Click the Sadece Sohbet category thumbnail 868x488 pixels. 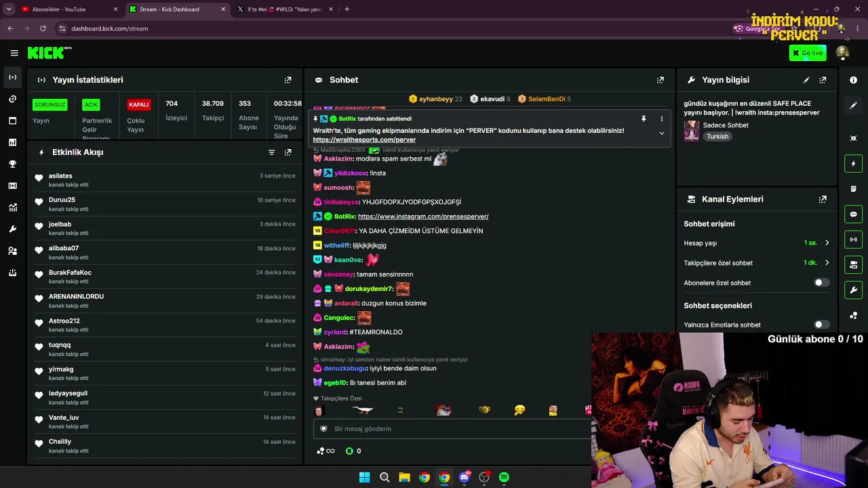coord(692,131)
